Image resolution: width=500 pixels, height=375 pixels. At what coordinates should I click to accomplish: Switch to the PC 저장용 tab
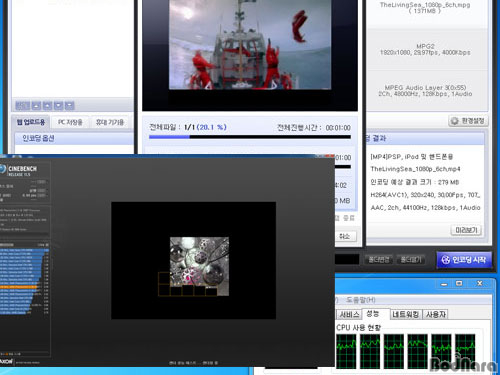70,122
